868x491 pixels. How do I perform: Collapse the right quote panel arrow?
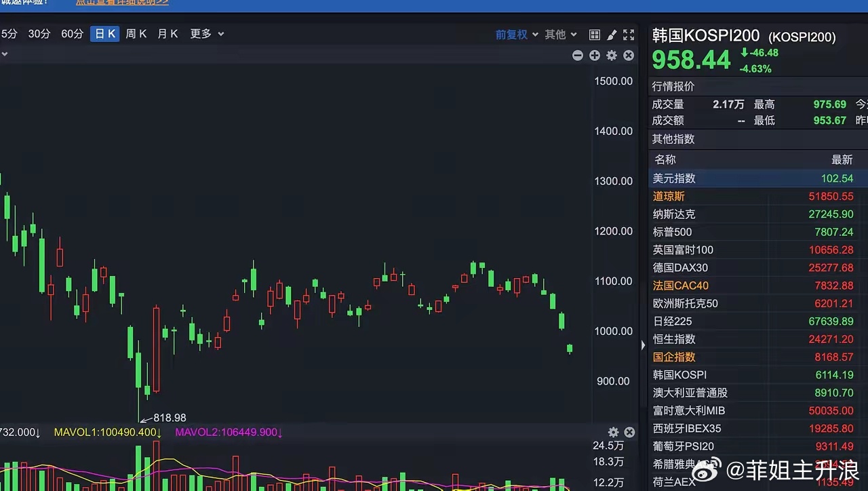coord(644,345)
